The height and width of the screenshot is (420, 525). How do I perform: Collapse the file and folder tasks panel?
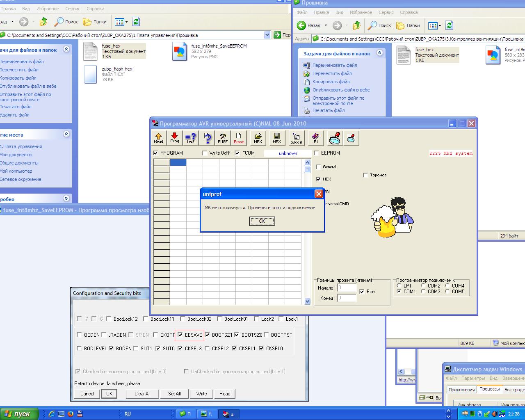tap(379, 53)
